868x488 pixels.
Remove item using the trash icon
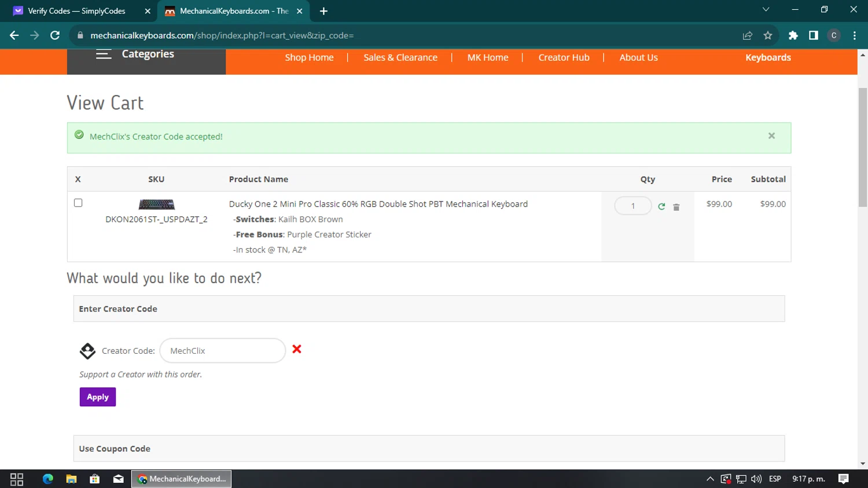pyautogui.click(x=676, y=207)
